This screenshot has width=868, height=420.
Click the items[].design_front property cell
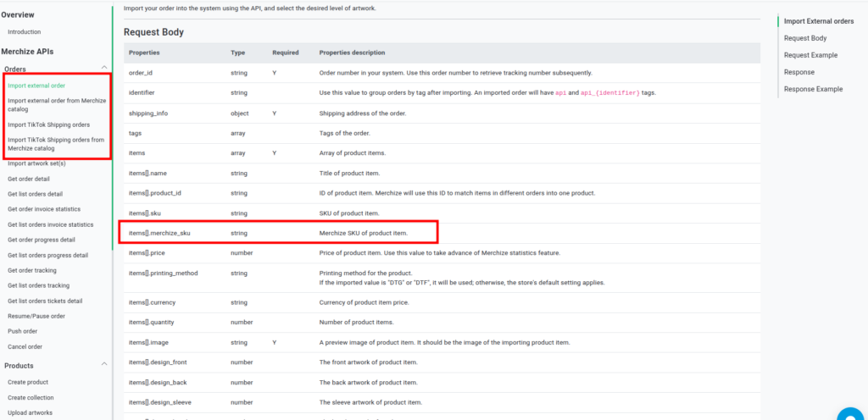[x=159, y=362]
